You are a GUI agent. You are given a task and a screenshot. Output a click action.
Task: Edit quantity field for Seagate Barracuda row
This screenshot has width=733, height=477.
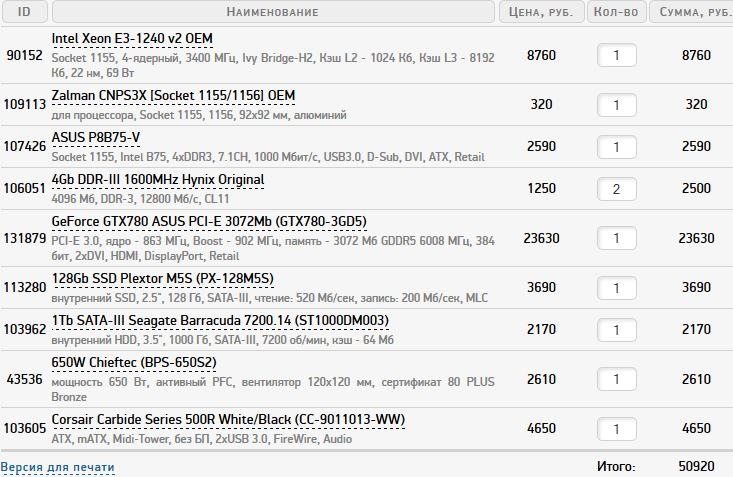tap(616, 330)
